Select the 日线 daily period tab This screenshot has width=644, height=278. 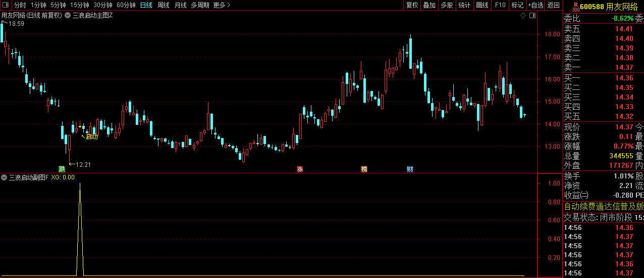tap(146, 5)
